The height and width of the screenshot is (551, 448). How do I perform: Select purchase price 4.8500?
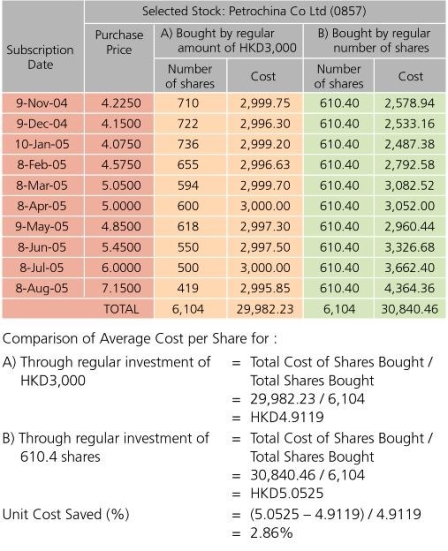[x=121, y=226]
